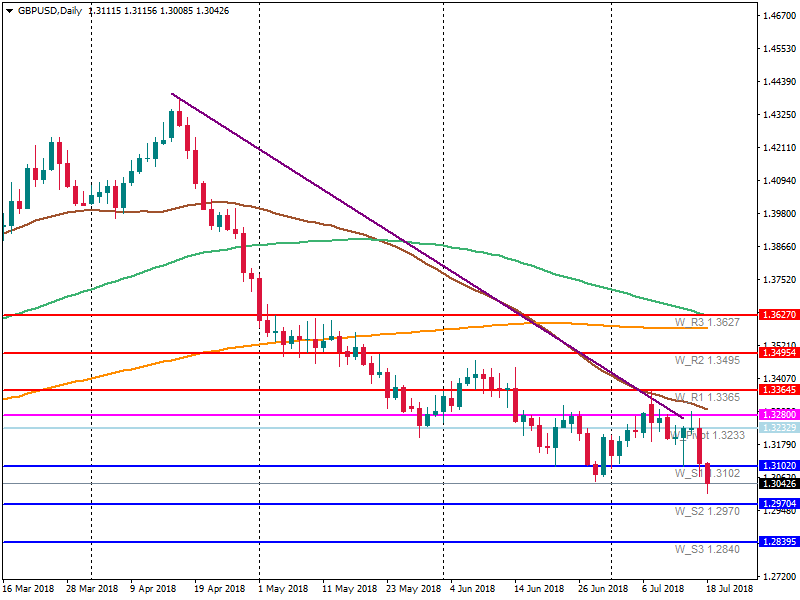Click the black 1.30426 current price tag

pyautogui.click(x=778, y=484)
